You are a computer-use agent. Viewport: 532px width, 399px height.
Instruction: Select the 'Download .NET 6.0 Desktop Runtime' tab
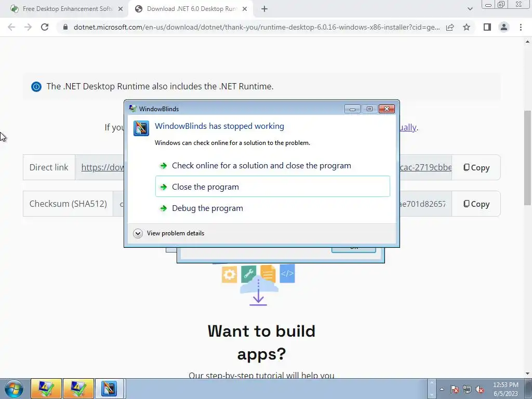(191, 9)
